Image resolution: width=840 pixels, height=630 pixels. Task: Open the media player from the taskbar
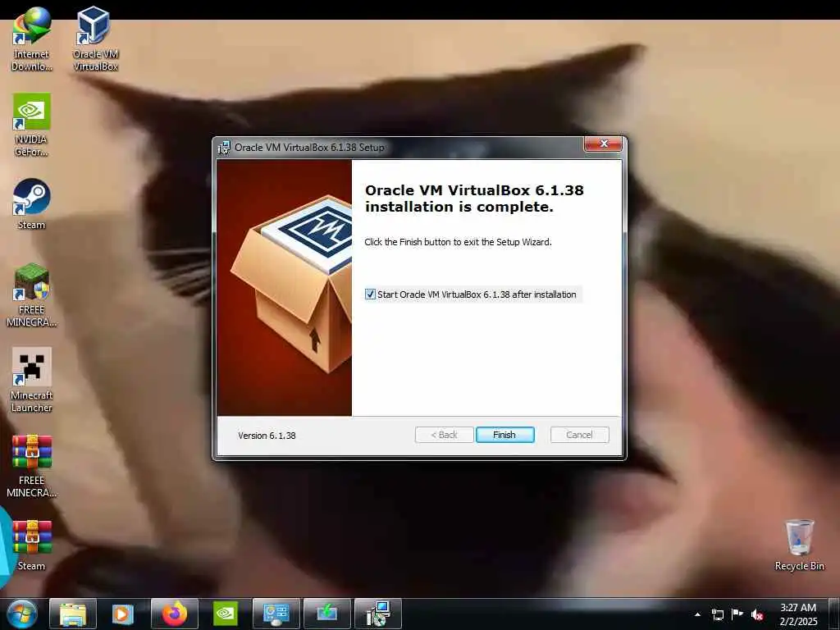[123, 614]
